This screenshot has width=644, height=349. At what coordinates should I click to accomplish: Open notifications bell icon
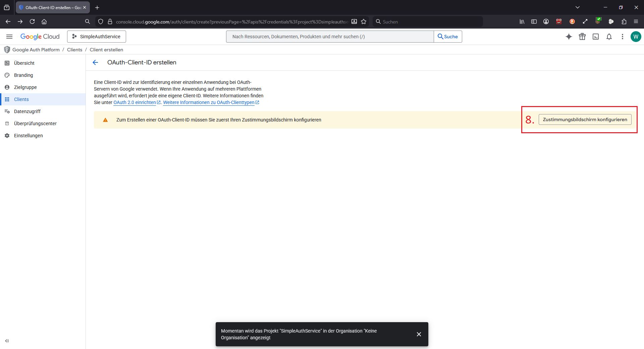point(609,37)
